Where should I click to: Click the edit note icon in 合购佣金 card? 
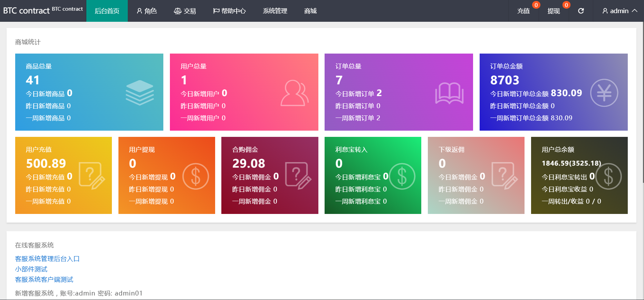[x=298, y=176]
